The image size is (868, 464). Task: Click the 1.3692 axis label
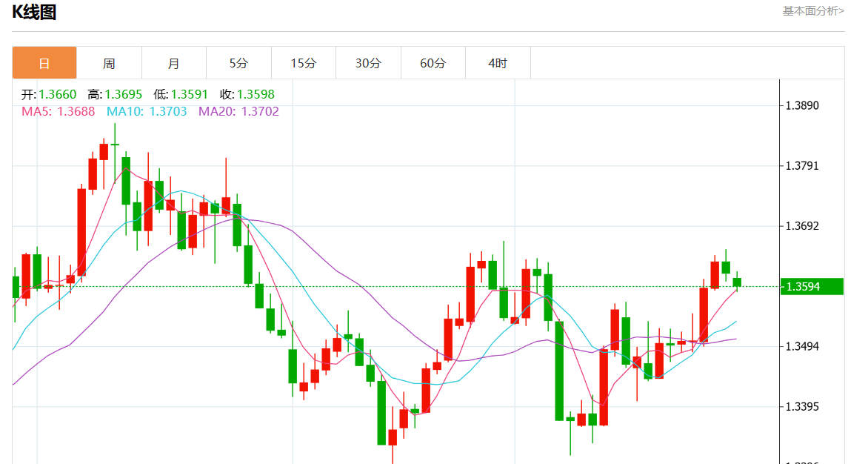click(802, 226)
